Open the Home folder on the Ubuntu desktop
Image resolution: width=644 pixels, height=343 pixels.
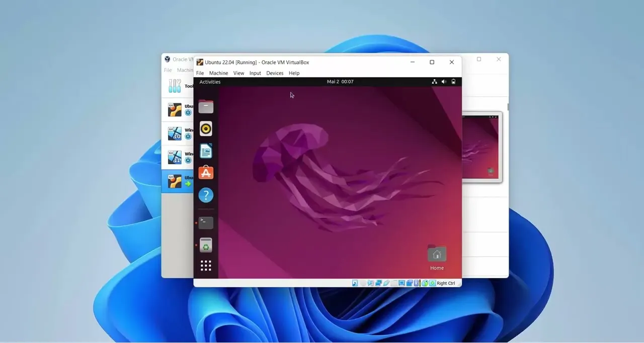pos(437,257)
